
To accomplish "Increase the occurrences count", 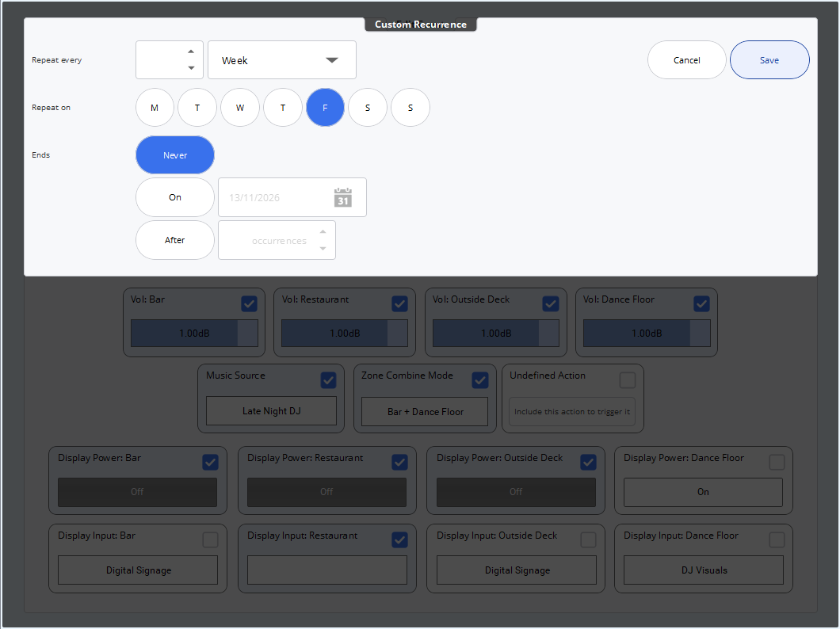I will click(x=323, y=232).
